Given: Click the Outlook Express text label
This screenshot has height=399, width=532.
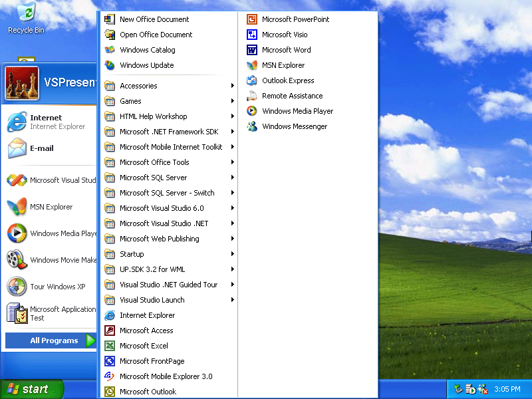Looking at the screenshot, I should tap(288, 80).
